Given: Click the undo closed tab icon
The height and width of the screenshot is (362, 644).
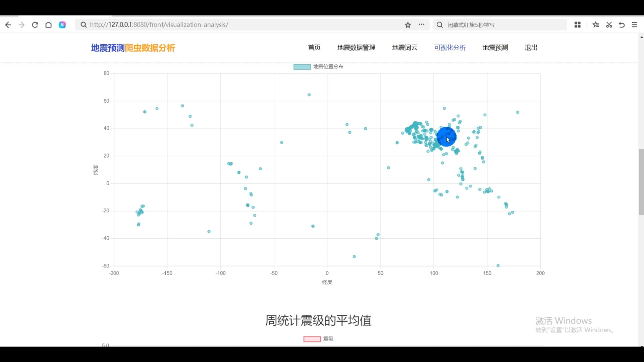Looking at the screenshot, I should [622, 25].
